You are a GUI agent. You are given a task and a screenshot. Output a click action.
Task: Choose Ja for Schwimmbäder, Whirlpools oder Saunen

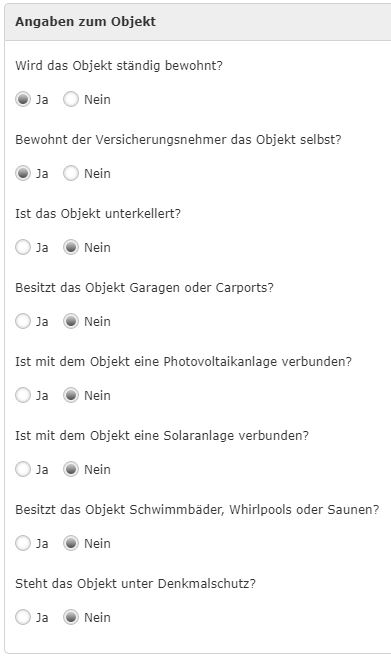point(23,543)
